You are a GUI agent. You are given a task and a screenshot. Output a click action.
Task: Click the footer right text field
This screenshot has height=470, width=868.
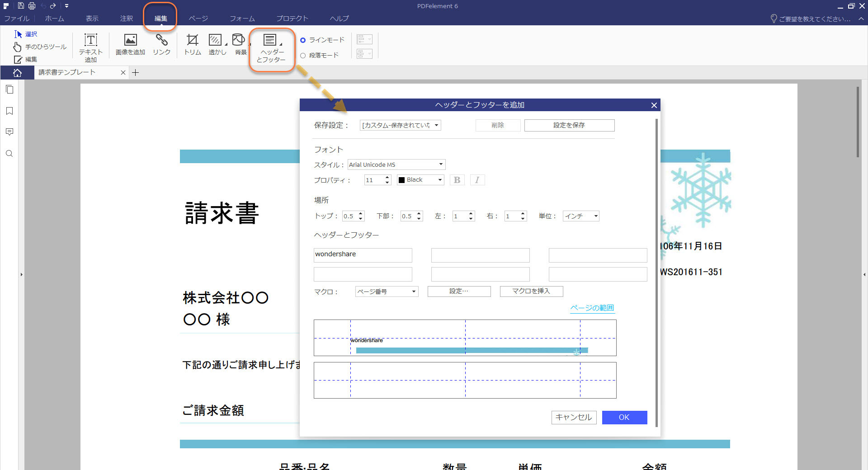pos(598,274)
